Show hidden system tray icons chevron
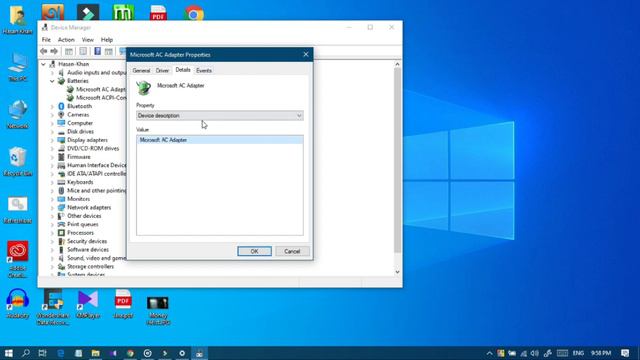Screen dimensions: 640x360 pos(489,353)
